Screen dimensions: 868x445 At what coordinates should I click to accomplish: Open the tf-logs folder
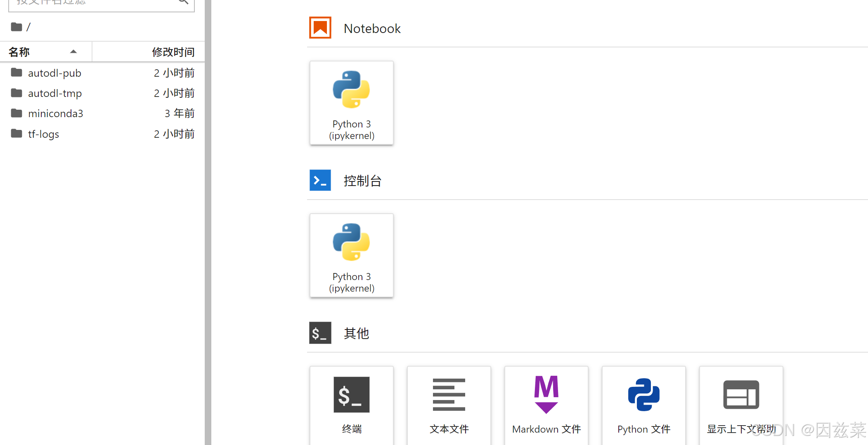pyautogui.click(x=102, y=134)
